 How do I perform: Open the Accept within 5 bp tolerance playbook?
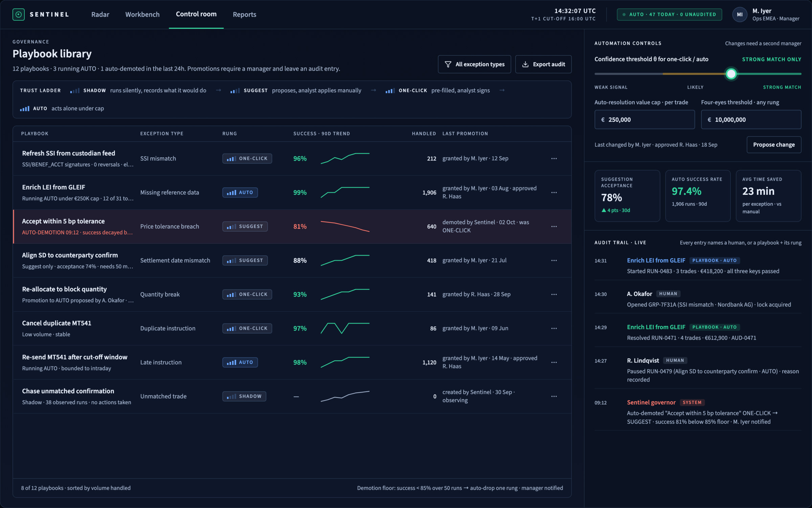[63, 221]
